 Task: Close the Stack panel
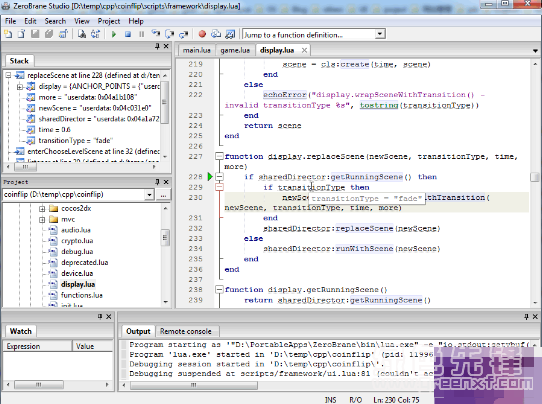coord(166,46)
